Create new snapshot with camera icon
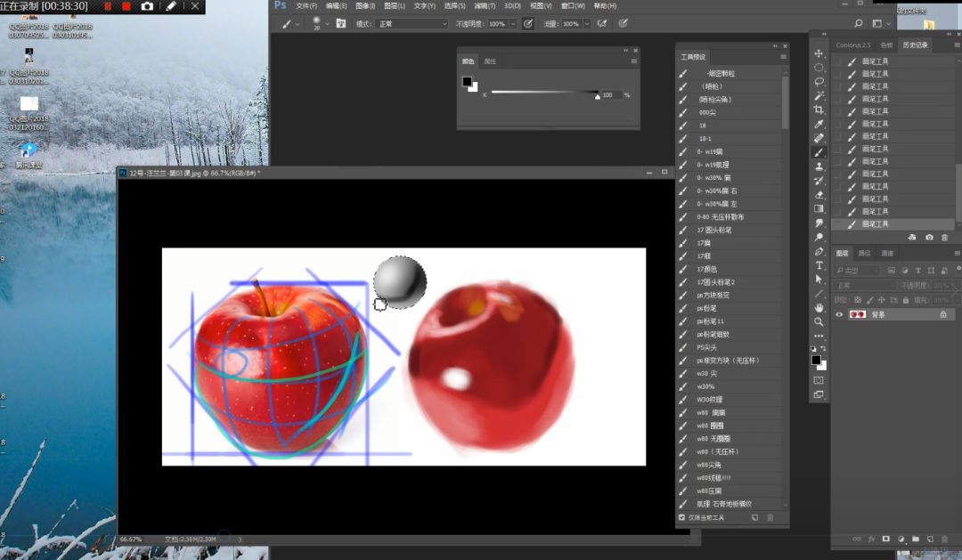The width and height of the screenshot is (962, 560). (929, 238)
